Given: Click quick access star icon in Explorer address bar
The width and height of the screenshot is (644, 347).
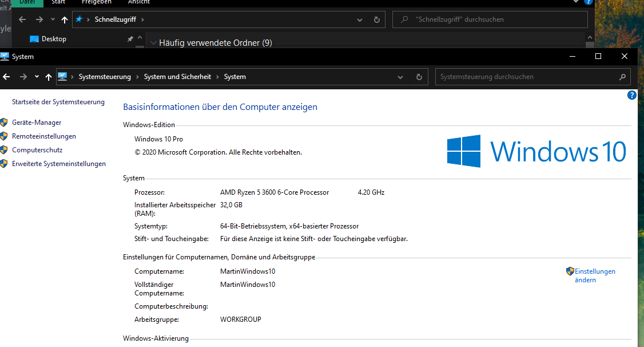Looking at the screenshot, I should (79, 19).
